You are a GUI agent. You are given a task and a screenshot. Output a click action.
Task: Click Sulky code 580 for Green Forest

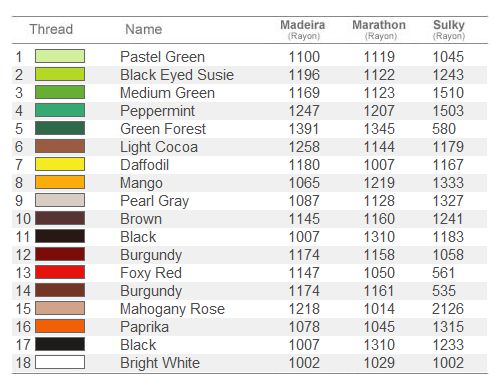pos(444,129)
